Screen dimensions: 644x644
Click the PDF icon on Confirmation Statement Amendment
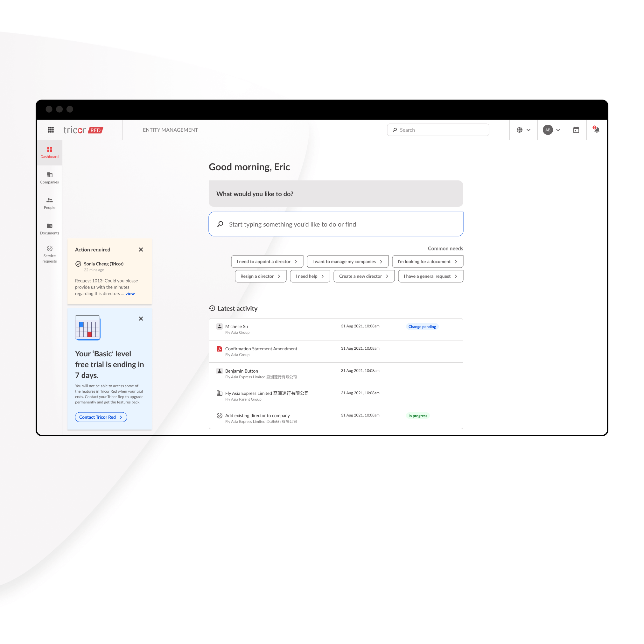click(219, 349)
